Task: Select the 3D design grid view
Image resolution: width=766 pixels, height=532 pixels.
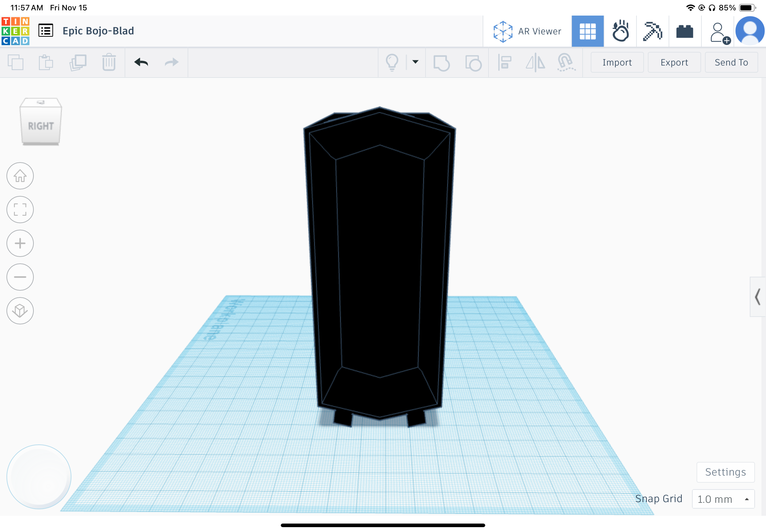Action: click(x=587, y=31)
